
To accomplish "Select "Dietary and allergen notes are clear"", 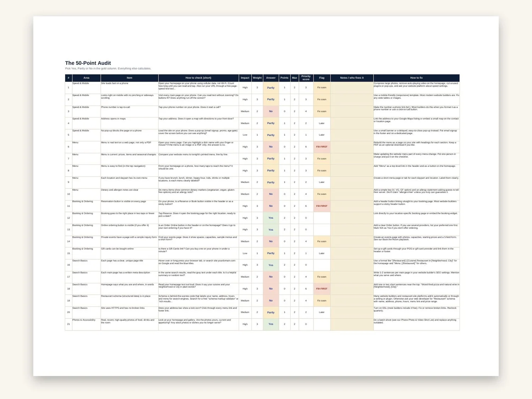I will pos(120,190).
